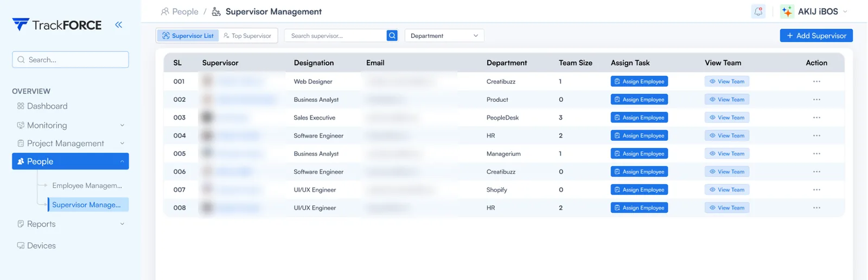Click the PeopleDesk department cell
This screenshot has height=280, width=868.
point(503,118)
